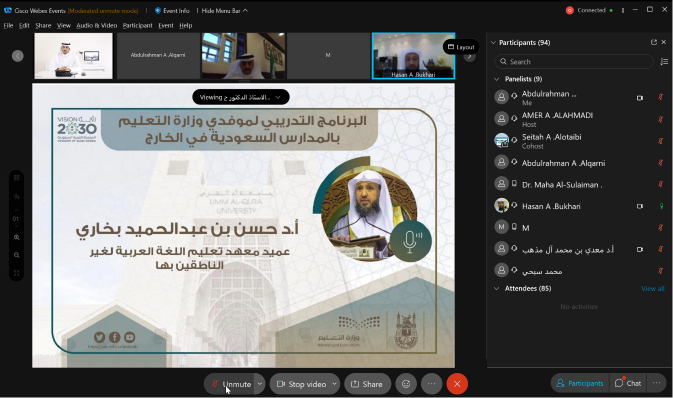Click Seitah A .Alotaibi's avatar
673x398 pixels.
[501, 140]
